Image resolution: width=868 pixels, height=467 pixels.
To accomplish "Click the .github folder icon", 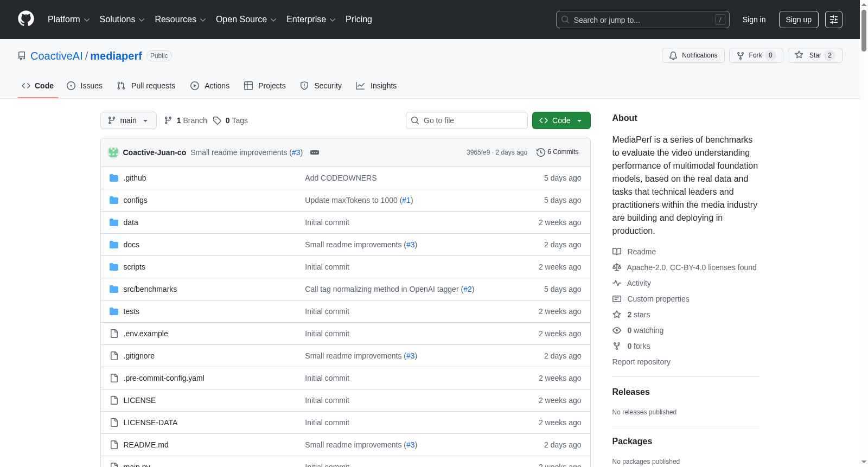I will (x=114, y=178).
